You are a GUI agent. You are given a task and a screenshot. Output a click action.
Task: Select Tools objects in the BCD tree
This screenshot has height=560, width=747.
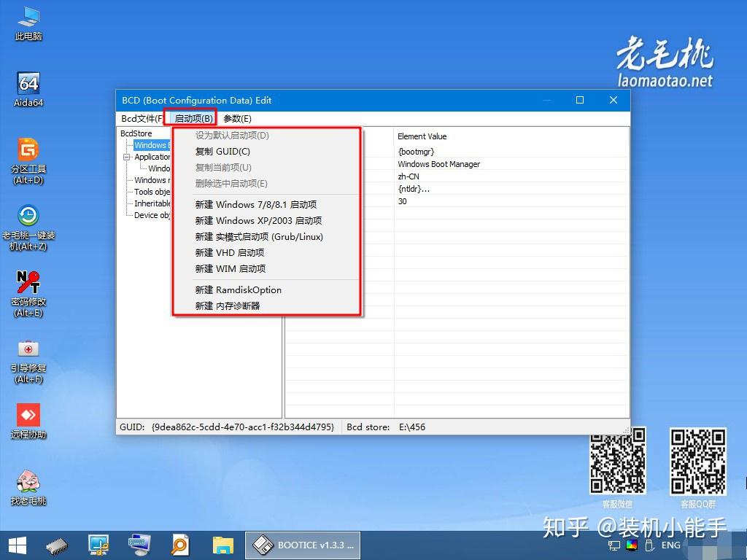coord(150,192)
